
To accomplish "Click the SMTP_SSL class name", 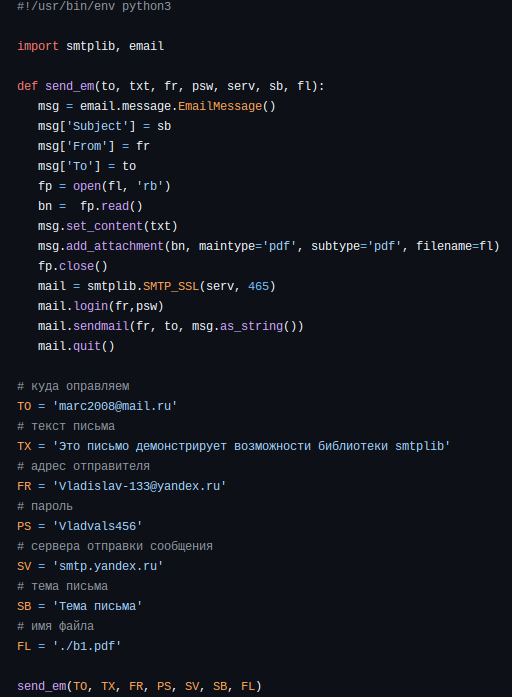I will pyautogui.click(x=171, y=286).
